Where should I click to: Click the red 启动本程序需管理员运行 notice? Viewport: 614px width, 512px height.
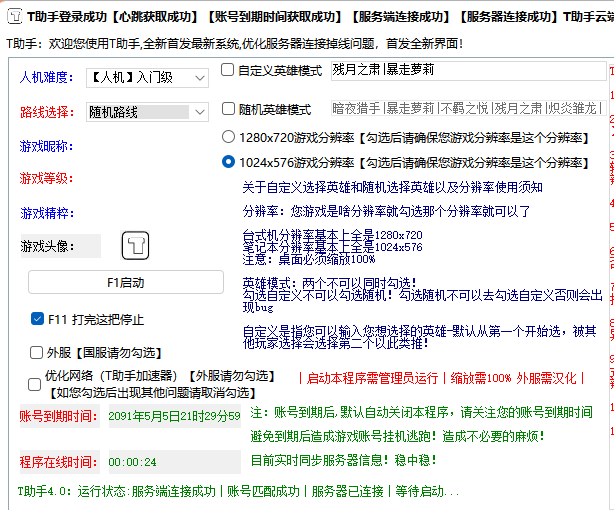(x=441, y=378)
